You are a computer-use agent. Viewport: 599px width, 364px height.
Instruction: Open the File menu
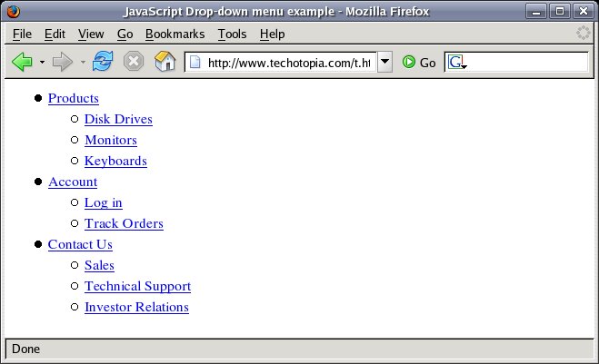point(22,34)
